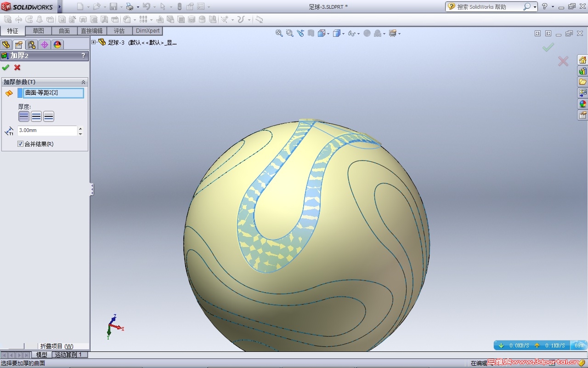Open help for the 加厚2 property panel
This screenshot has height=368, width=588.
[83, 56]
